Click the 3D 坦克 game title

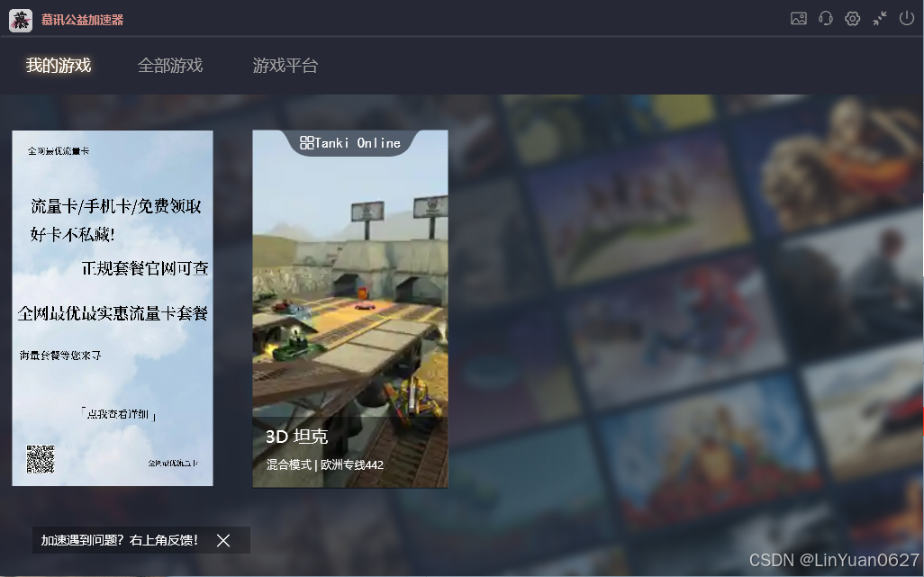(296, 437)
